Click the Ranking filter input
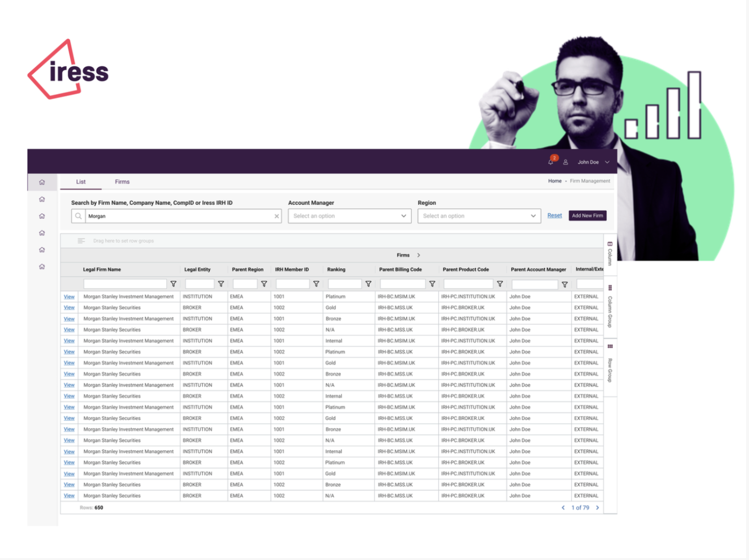The width and height of the screenshot is (749, 560). (345, 284)
